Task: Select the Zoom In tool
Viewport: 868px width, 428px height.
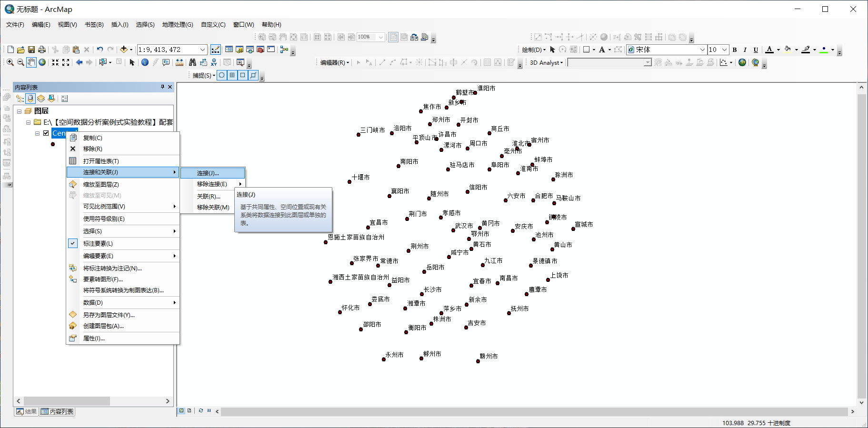Action: click(x=10, y=62)
